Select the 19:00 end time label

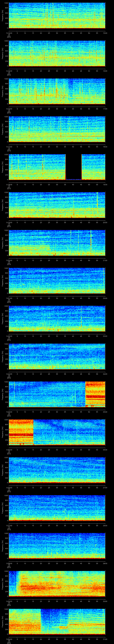105,184
